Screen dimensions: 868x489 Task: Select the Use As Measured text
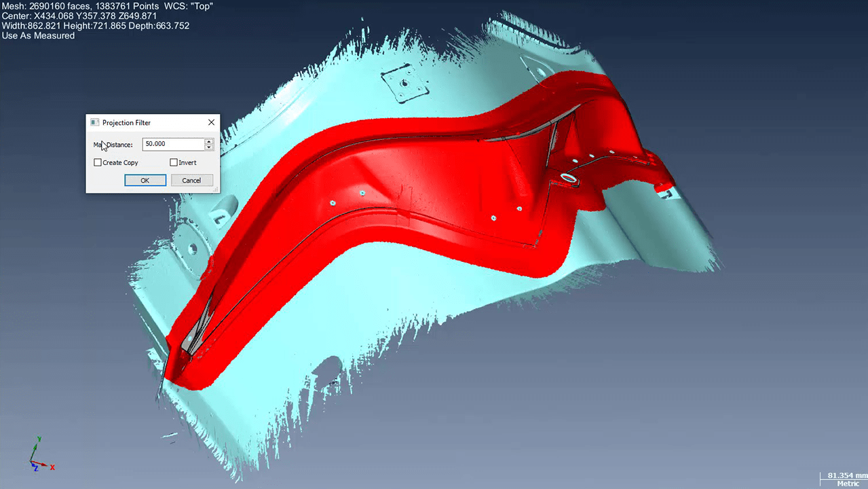37,35
